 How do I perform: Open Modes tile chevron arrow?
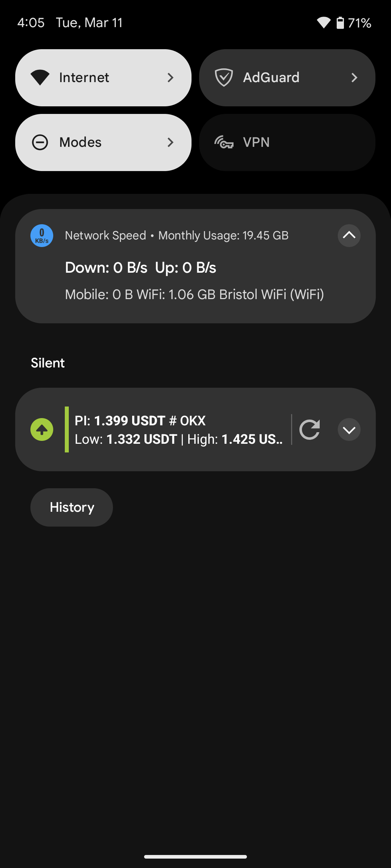[171, 142]
